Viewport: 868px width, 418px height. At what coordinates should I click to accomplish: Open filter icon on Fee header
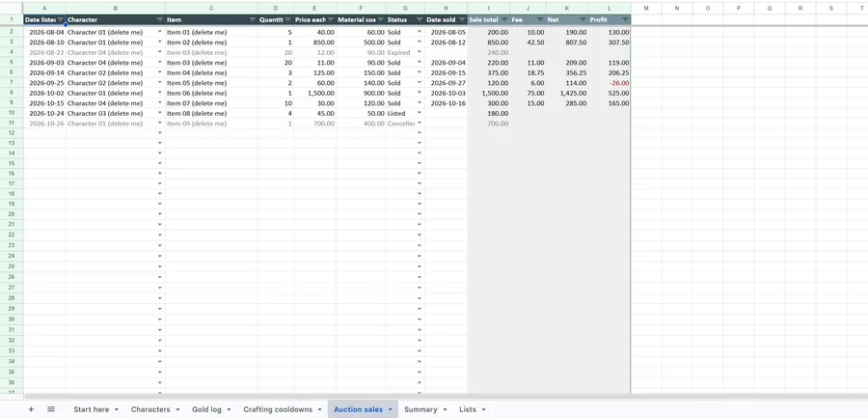[x=540, y=19]
